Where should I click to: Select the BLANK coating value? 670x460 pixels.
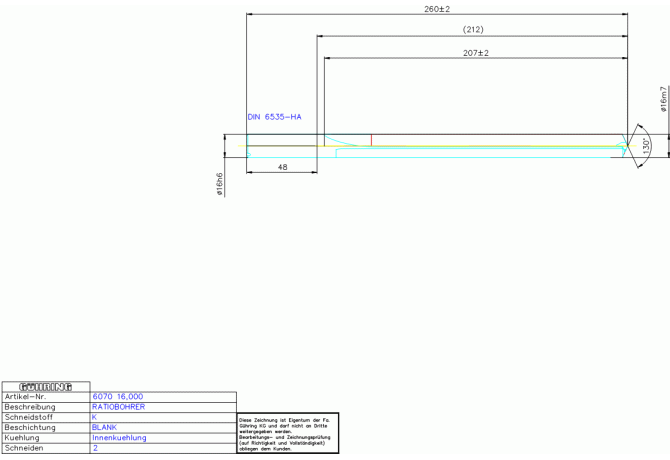(104, 427)
